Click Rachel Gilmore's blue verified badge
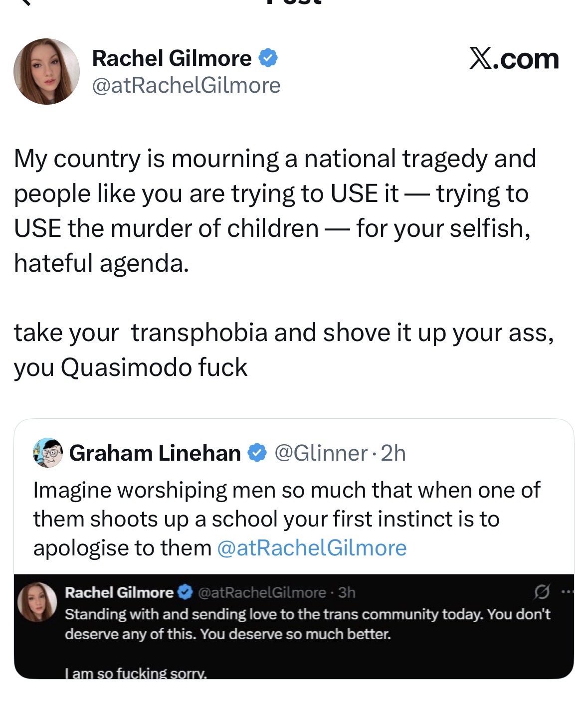Screen dimensions: 588x704 [x=268, y=58]
